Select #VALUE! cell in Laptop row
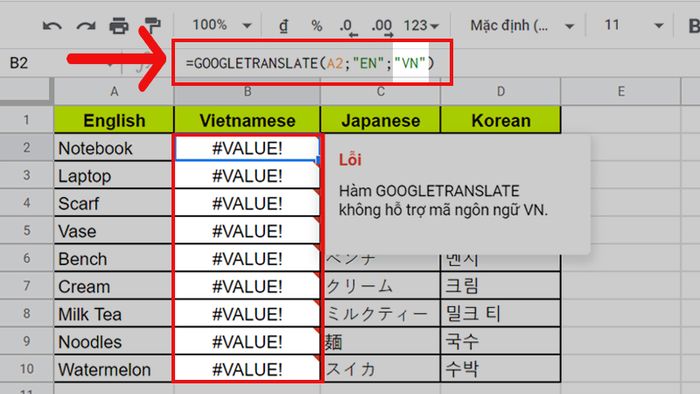The height and width of the screenshot is (394, 700). [x=247, y=175]
